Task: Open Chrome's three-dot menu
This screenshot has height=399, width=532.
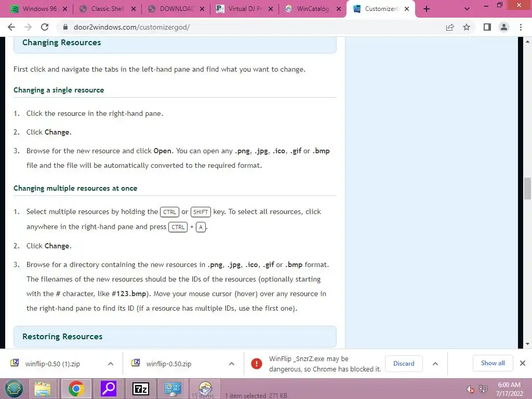Action: click(521, 27)
